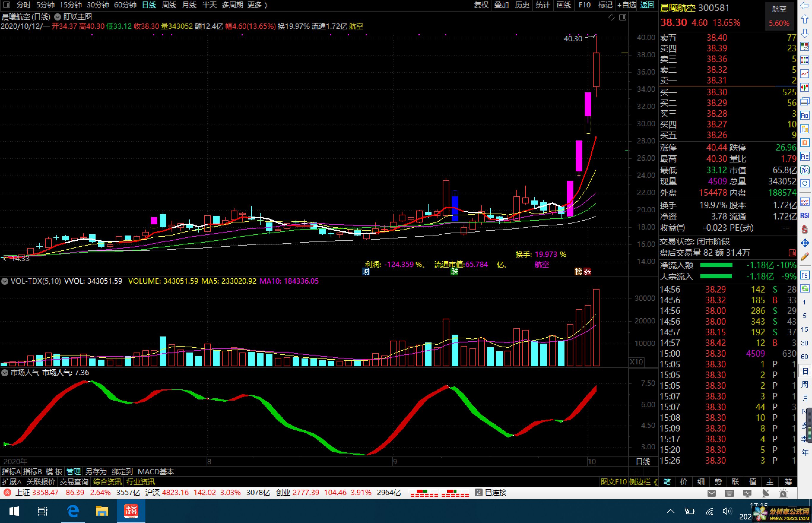812x523 pixels.
Task: Expand the 扩展 panel at bottom
Action: (x=12, y=481)
